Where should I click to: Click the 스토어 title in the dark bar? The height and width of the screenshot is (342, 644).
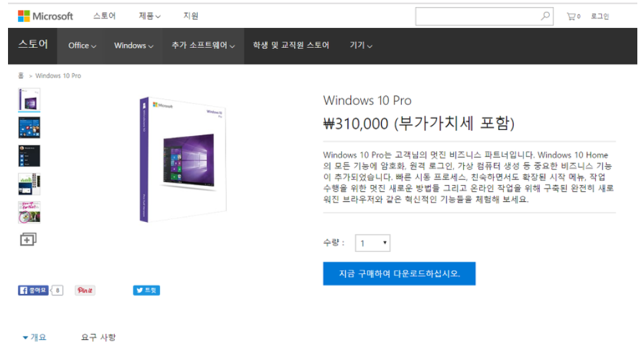pyautogui.click(x=33, y=44)
